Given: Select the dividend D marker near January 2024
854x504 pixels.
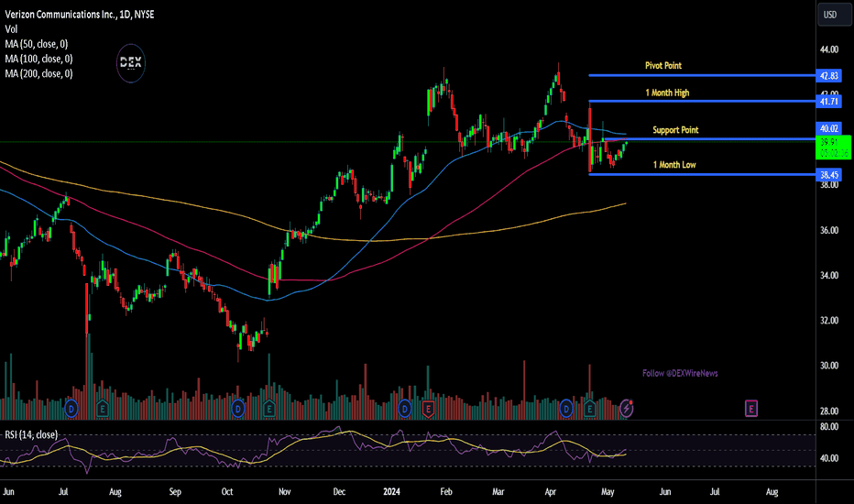Looking at the screenshot, I should pos(405,408).
